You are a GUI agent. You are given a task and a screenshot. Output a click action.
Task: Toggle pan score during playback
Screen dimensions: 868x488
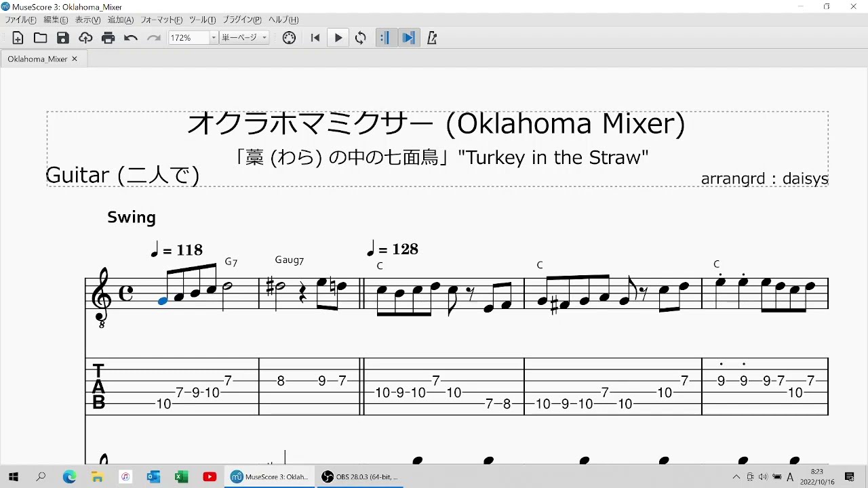tap(408, 38)
